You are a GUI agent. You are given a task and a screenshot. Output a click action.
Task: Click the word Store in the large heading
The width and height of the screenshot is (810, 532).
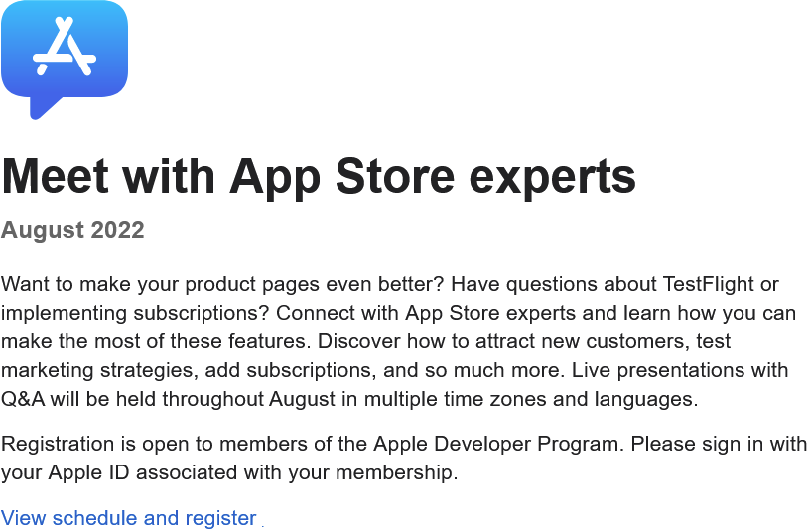click(395, 176)
